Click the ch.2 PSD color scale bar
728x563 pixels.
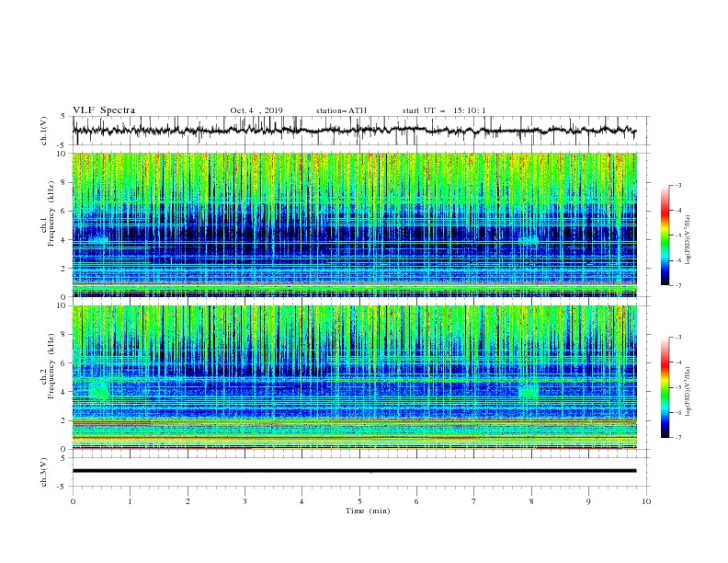click(665, 387)
